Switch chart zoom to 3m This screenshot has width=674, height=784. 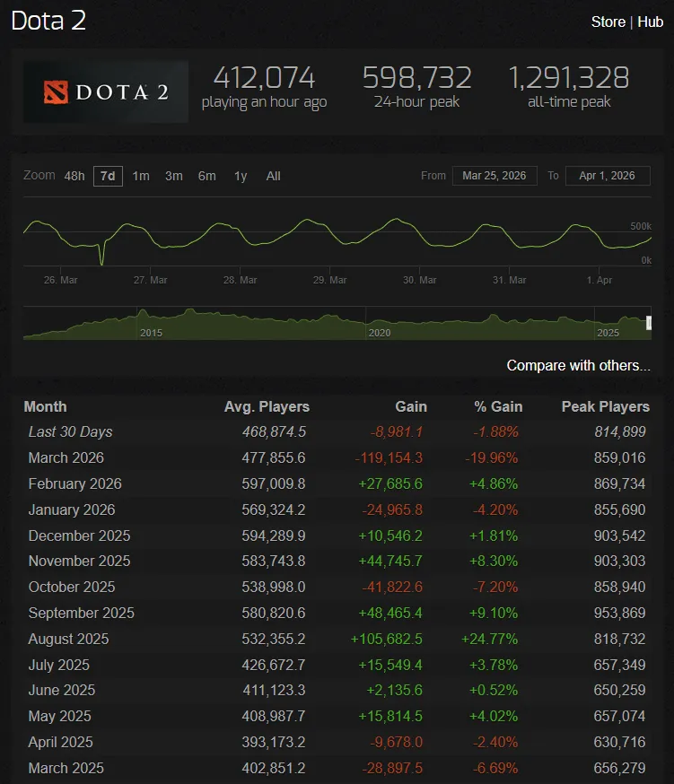(x=173, y=176)
